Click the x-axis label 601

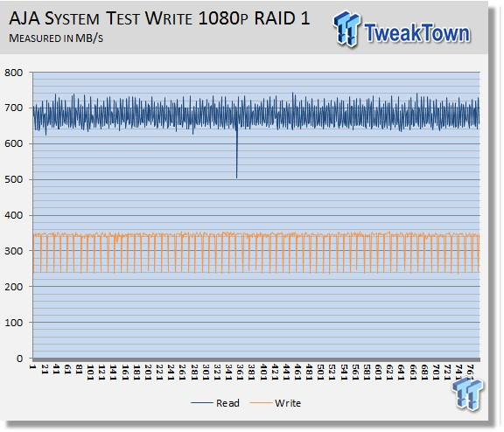(378, 373)
